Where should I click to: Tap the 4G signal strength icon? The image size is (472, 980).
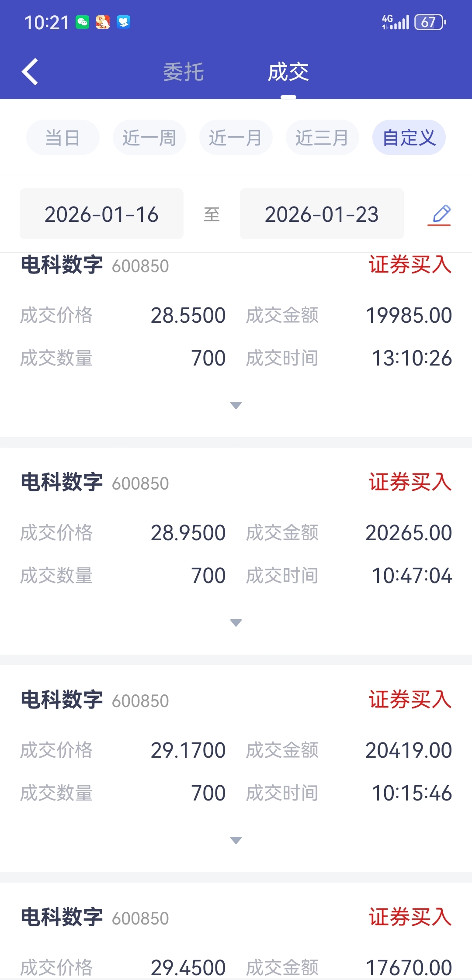(396, 22)
